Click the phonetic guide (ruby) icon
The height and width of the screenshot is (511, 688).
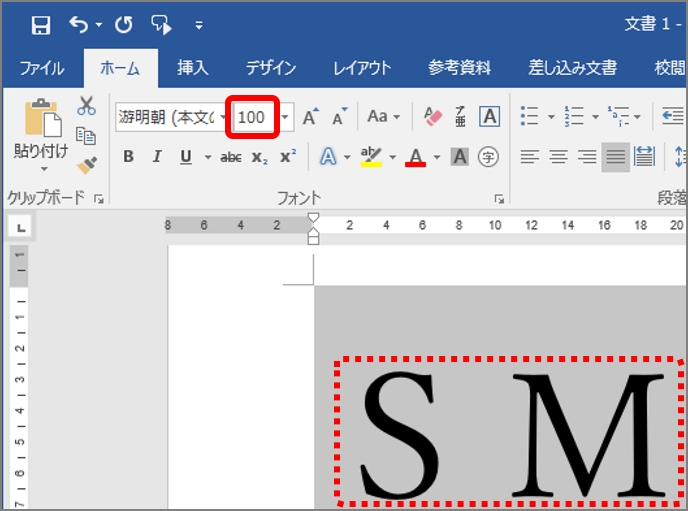click(460, 117)
